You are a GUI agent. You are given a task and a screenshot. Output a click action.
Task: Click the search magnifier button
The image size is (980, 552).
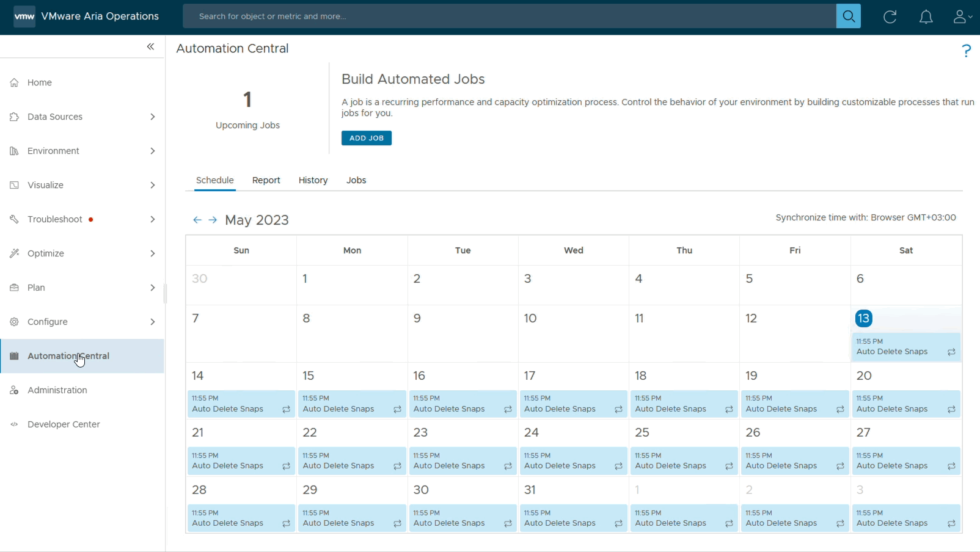[x=848, y=16]
